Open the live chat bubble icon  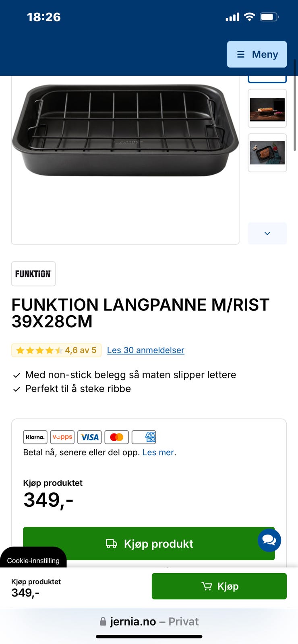click(x=269, y=540)
